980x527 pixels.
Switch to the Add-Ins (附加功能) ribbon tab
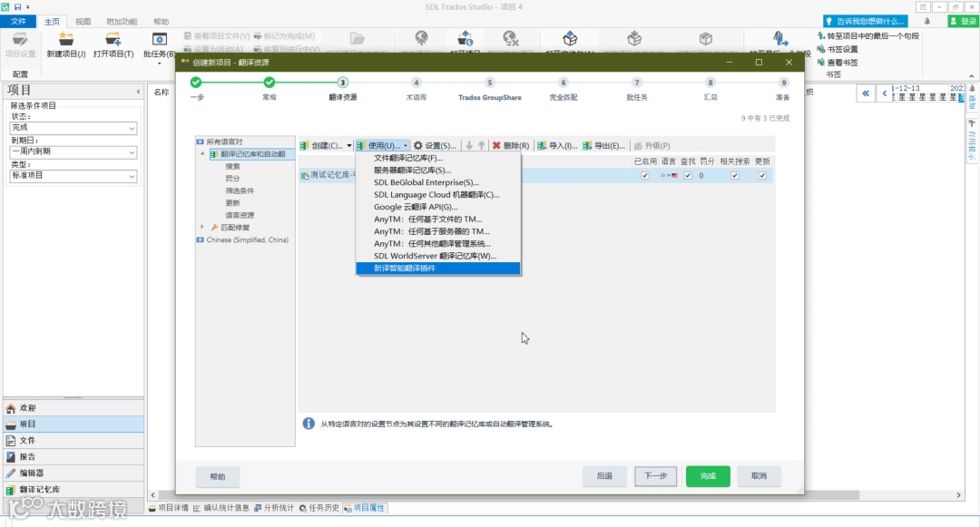(122, 22)
